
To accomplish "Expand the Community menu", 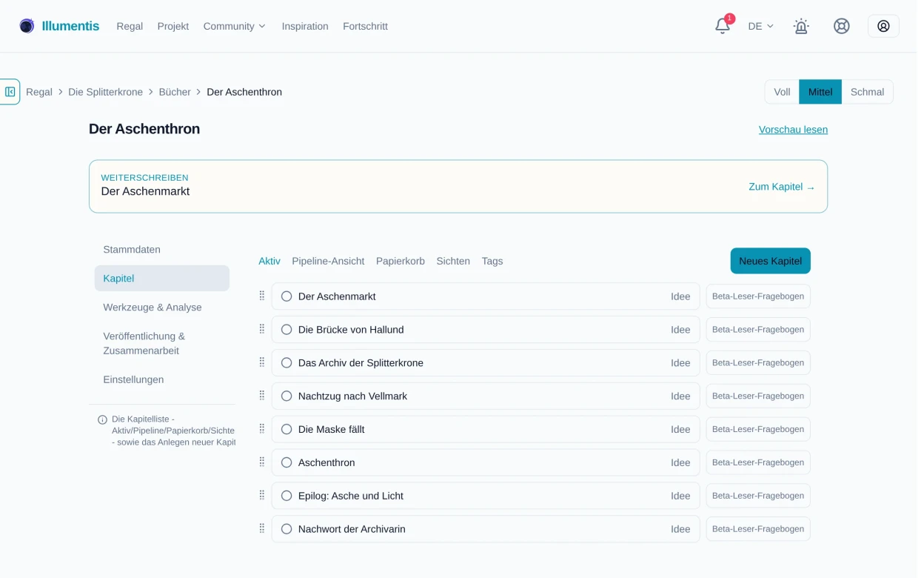I will click(x=234, y=26).
